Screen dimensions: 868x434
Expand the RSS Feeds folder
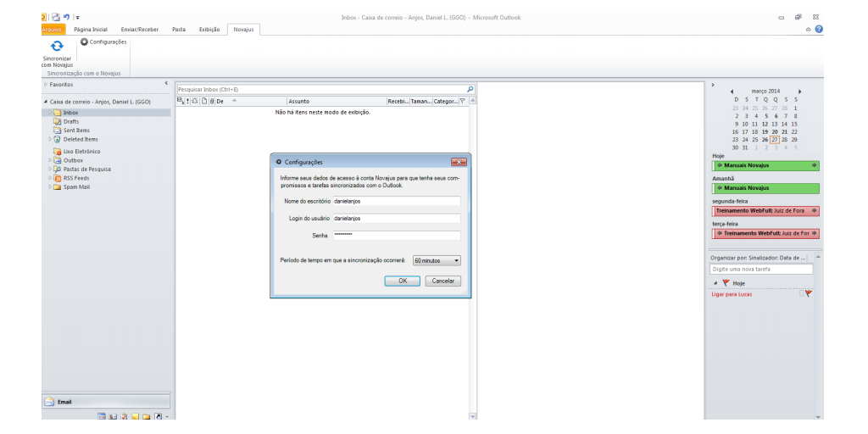pos(50,178)
